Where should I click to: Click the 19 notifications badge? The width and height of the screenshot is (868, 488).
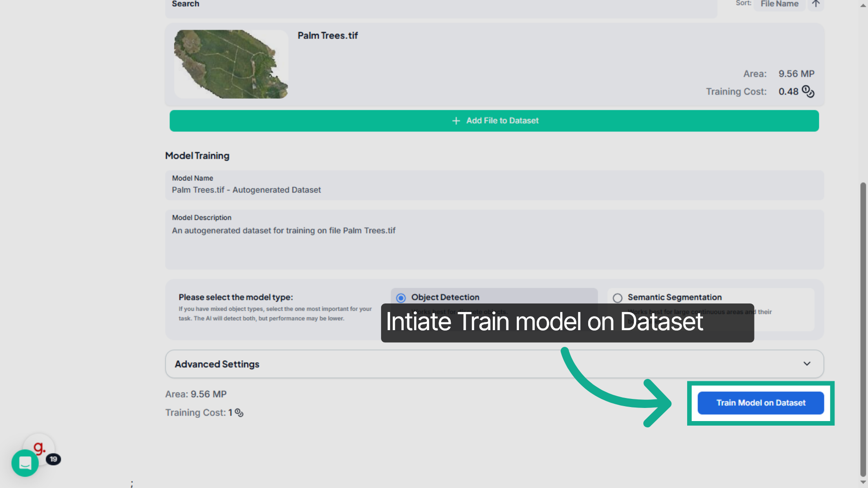(53, 459)
